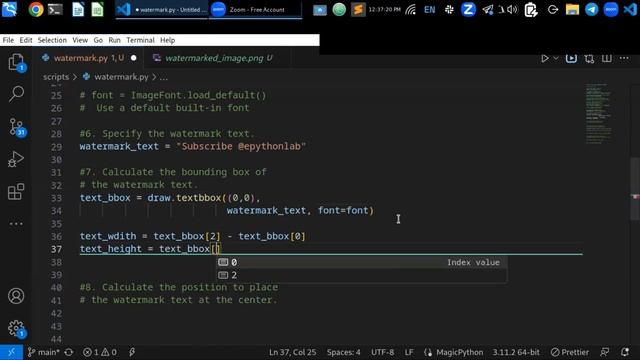Open the Help menu
Viewport: 640px width, 360px height.
[167, 40]
